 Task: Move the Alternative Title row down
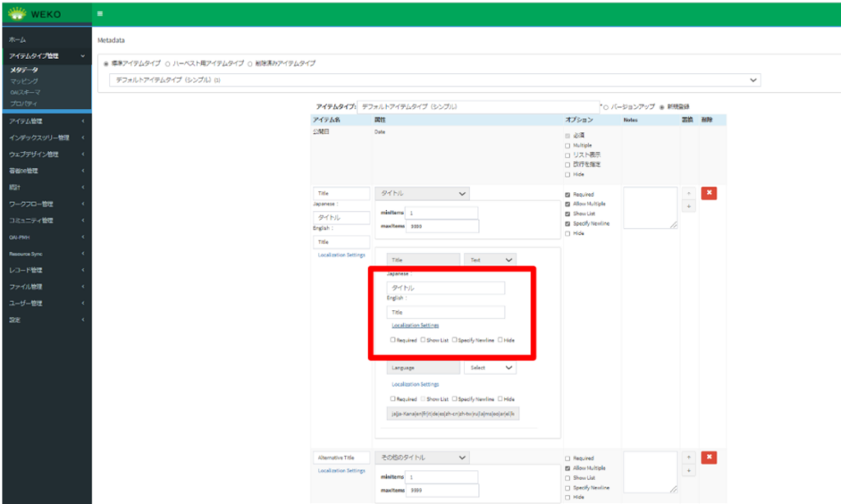coord(687,470)
